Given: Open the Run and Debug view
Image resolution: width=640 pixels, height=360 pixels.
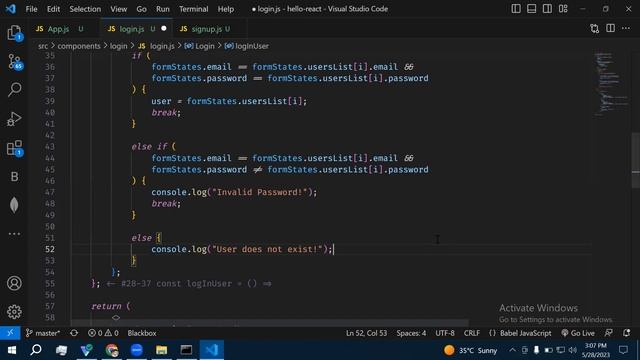Looking at the screenshot, I should [x=14, y=119].
